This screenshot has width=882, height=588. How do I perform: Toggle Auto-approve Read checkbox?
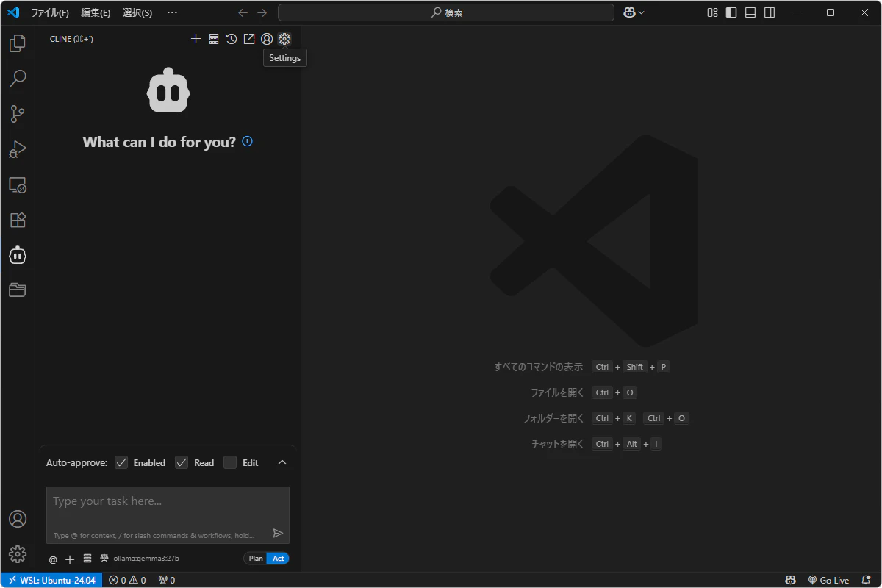click(x=182, y=462)
